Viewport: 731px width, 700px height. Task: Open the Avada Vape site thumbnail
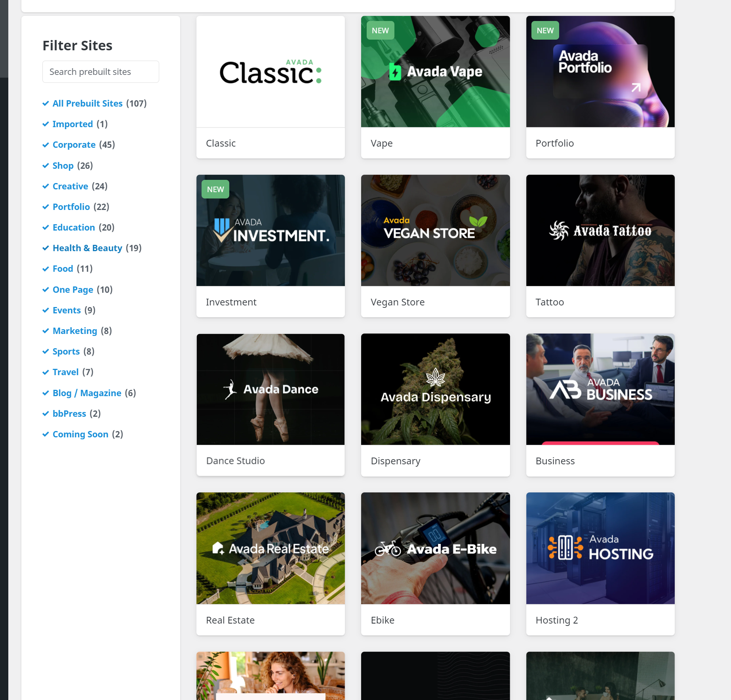click(435, 72)
